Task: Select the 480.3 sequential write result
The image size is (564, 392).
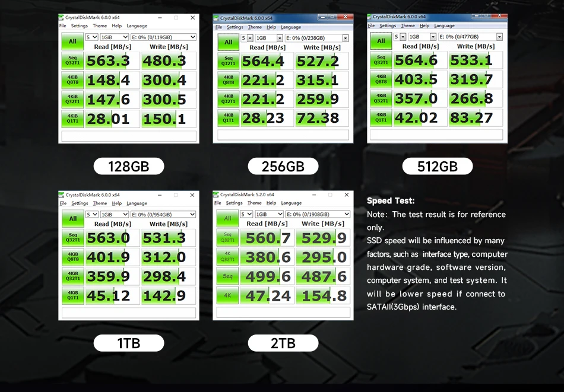Action: pyautogui.click(x=169, y=60)
